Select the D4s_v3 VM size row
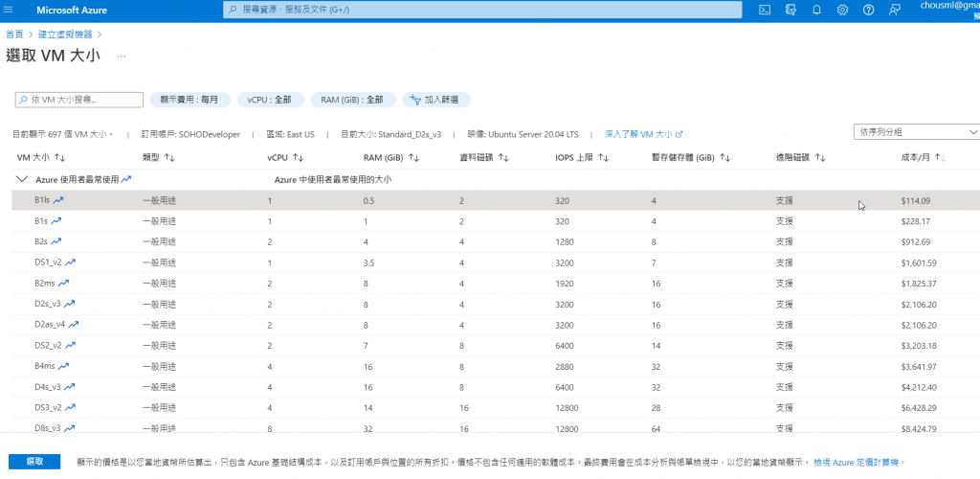Image resolution: width=980 pixels, height=479 pixels. (x=496, y=386)
